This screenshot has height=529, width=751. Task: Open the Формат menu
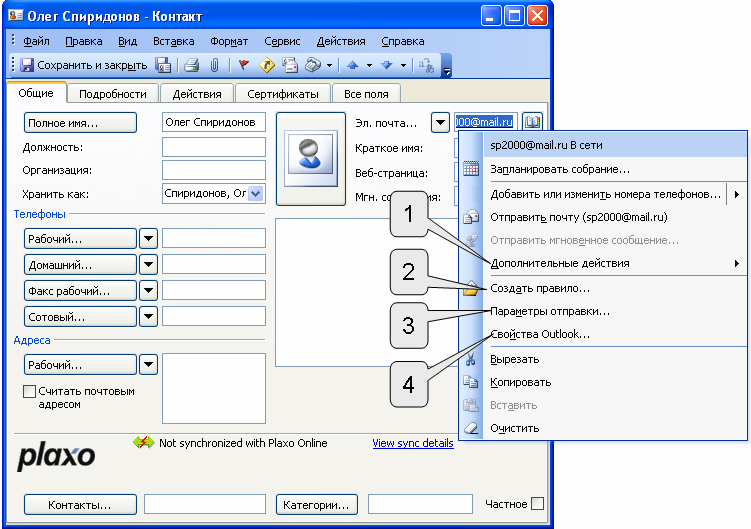pyautogui.click(x=229, y=41)
